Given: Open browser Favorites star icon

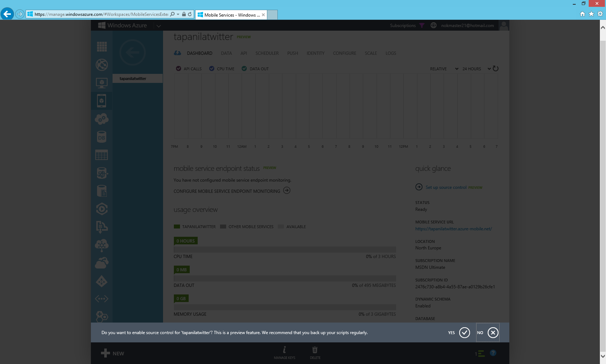Looking at the screenshot, I should pyautogui.click(x=591, y=14).
